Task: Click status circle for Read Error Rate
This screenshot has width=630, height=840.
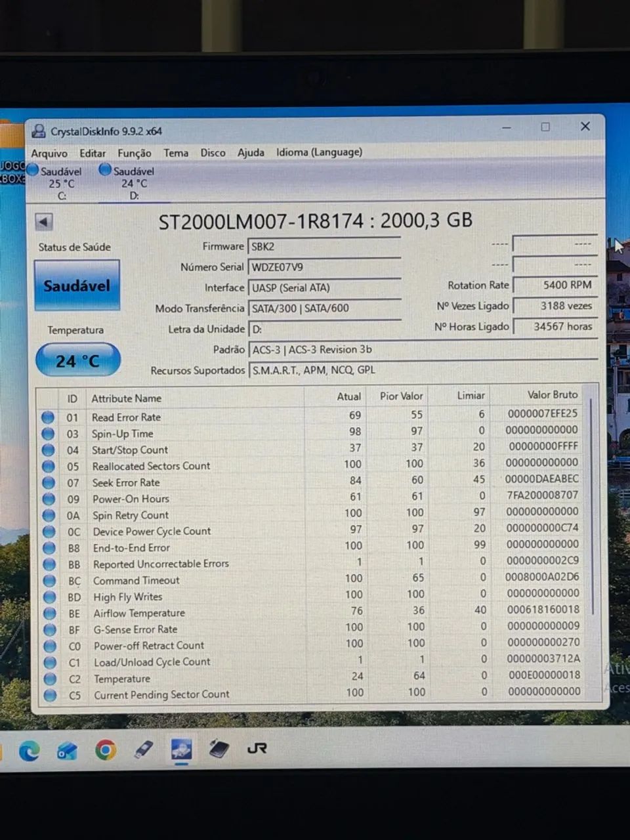Action: (x=48, y=417)
